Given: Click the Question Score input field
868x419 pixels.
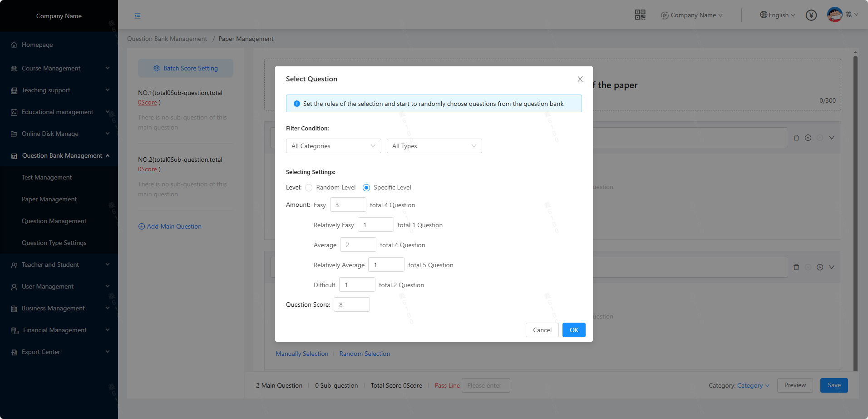Looking at the screenshot, I should click(x=351, y=304).
